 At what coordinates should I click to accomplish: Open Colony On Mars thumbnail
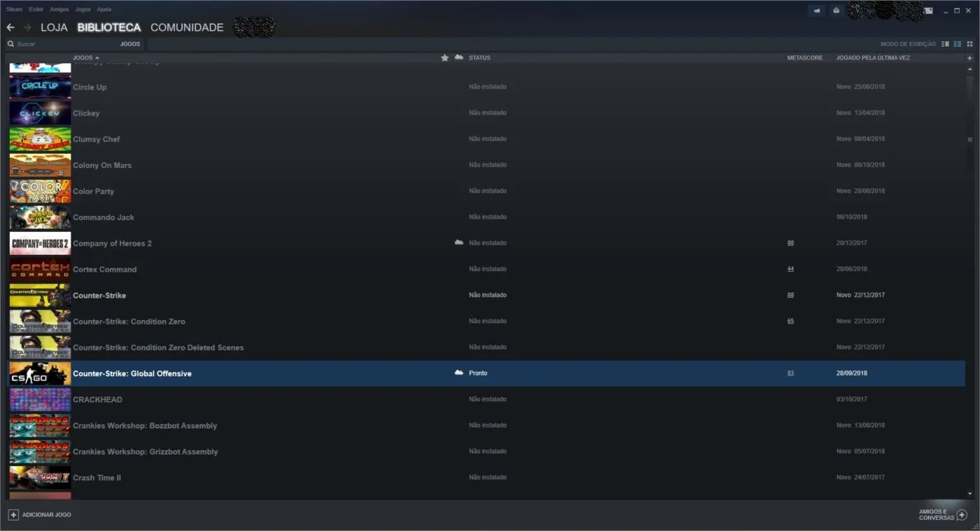[40, 165]
